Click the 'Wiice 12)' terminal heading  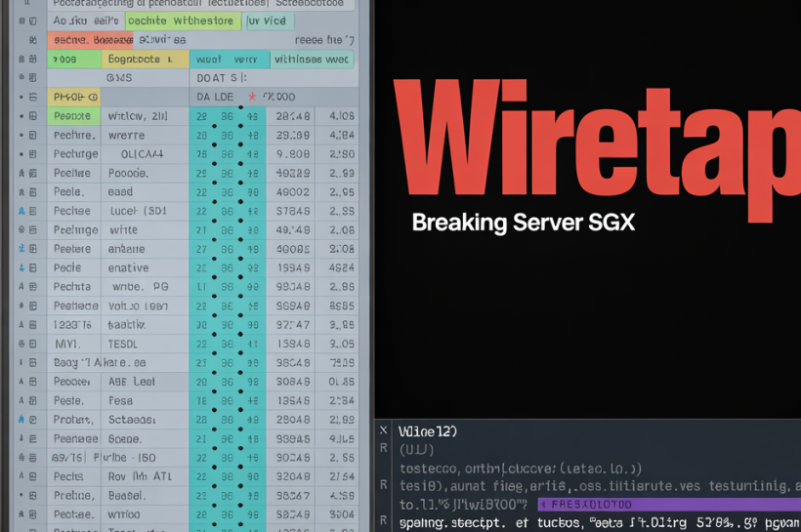pyautogui.click(x=428, y=431)
